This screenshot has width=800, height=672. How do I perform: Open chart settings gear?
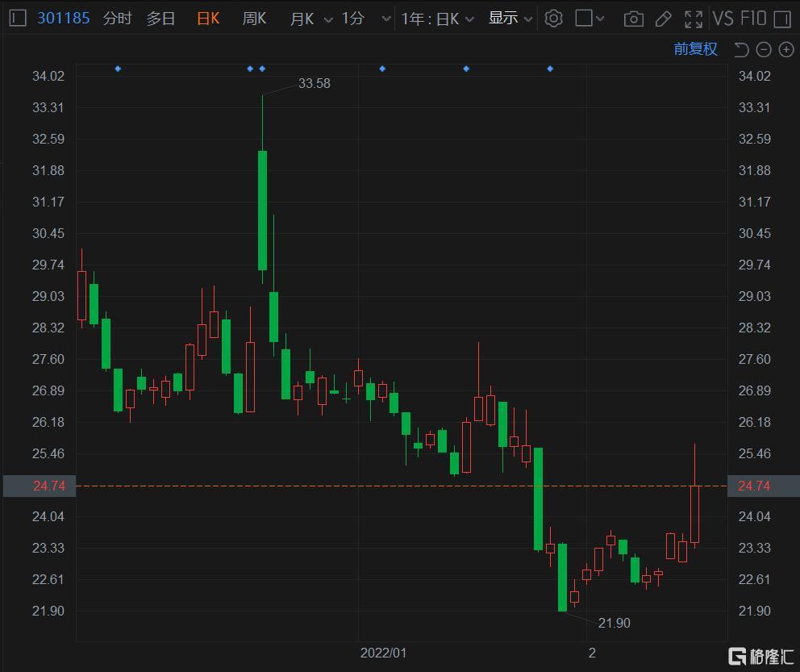553,19
